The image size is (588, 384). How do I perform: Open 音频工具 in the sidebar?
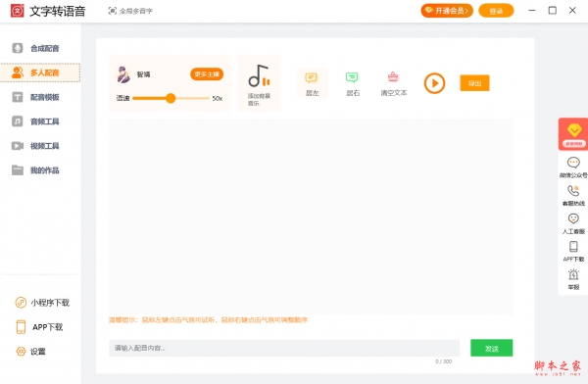coord(35,121)
